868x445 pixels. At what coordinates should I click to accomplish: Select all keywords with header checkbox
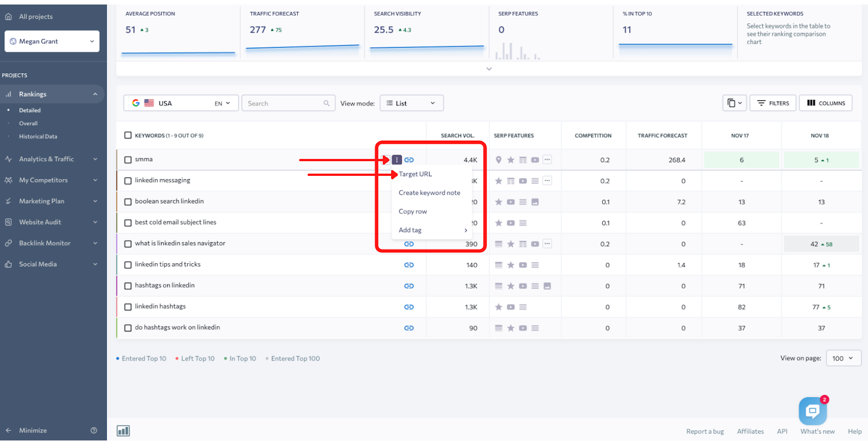[128, 135]
